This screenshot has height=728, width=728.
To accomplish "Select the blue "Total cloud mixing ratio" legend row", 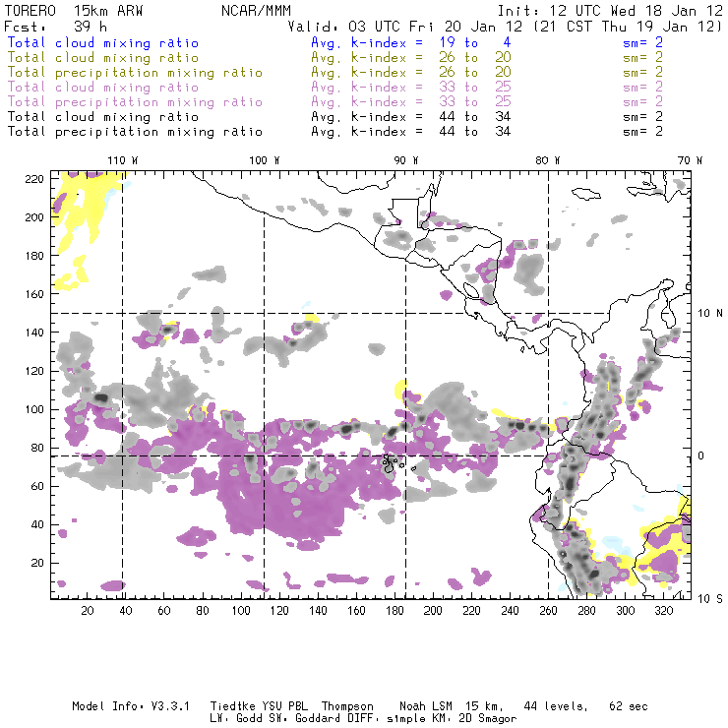I will [103, 43].
